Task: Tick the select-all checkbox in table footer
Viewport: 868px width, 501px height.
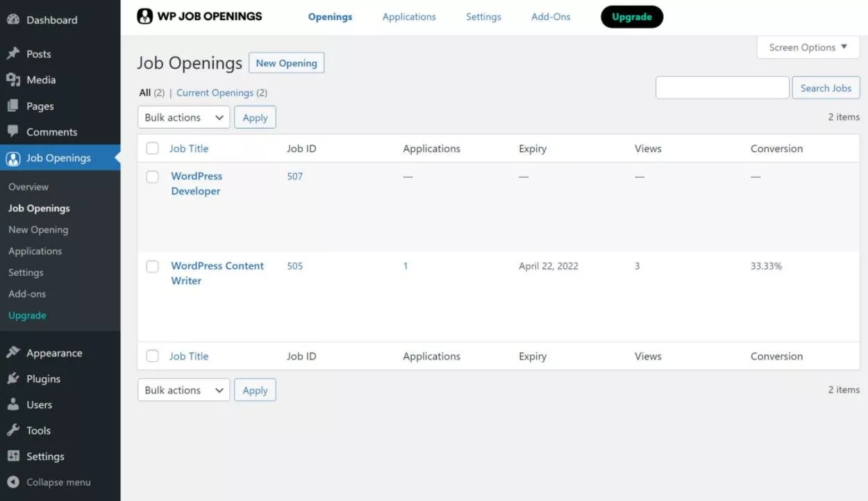Action: tap(153, 356)
